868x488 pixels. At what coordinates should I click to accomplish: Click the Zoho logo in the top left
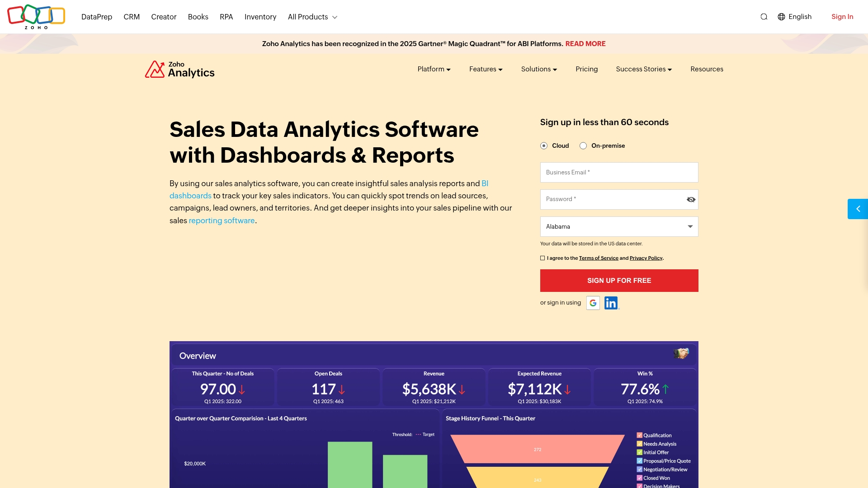click(36, 16)
